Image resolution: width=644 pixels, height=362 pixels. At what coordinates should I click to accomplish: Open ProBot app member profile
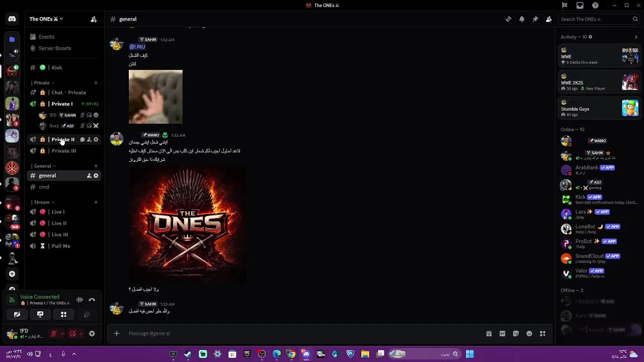click(599, 244)
